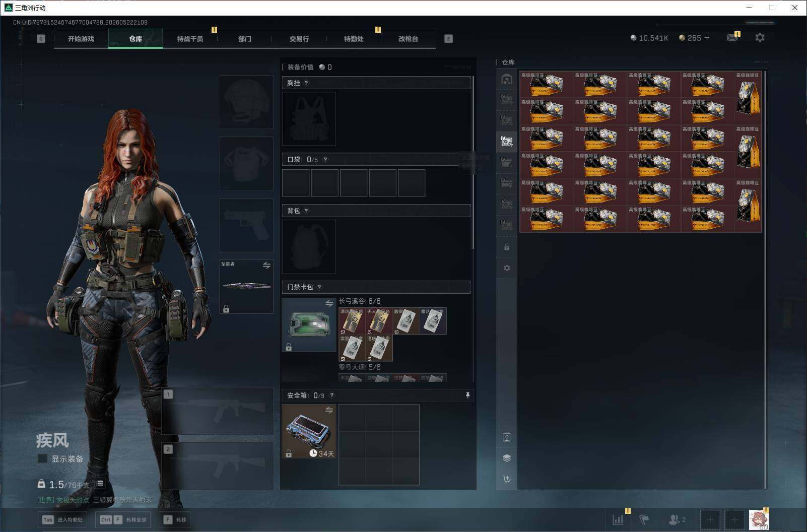The height and width of the screenshot is (532, 807).
Task: Pin the 安全箱 panel with the pin icon
Action: (467, 395)
